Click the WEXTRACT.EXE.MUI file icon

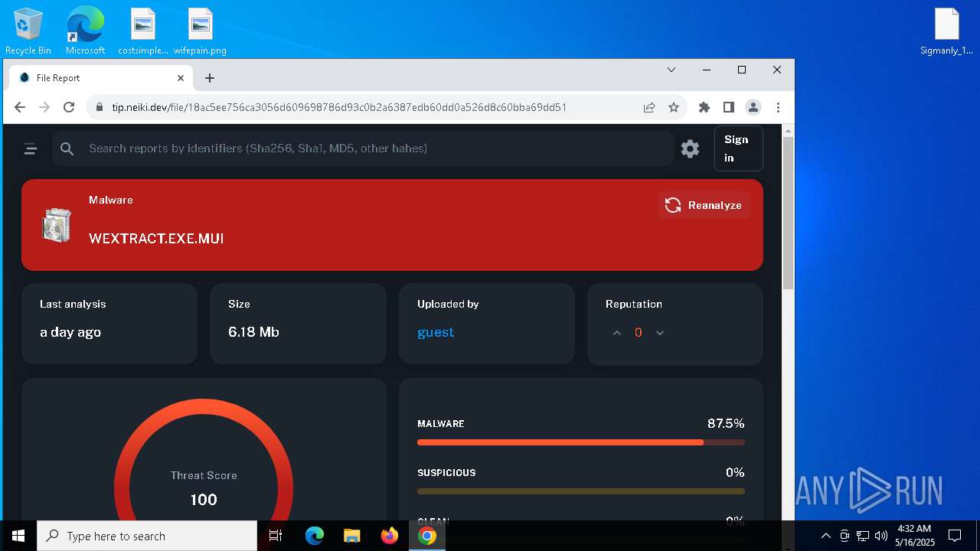(x=56, y=225)
